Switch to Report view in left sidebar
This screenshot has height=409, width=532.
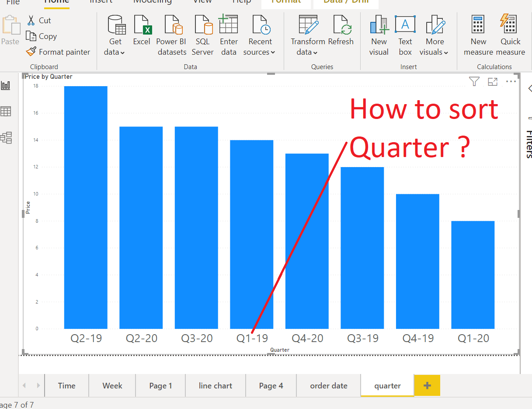[6, 85]
